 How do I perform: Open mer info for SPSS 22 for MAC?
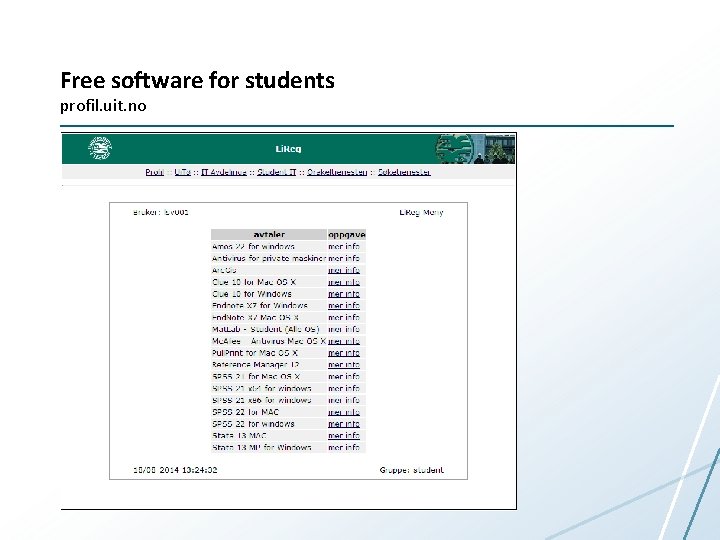click(344, 412)
